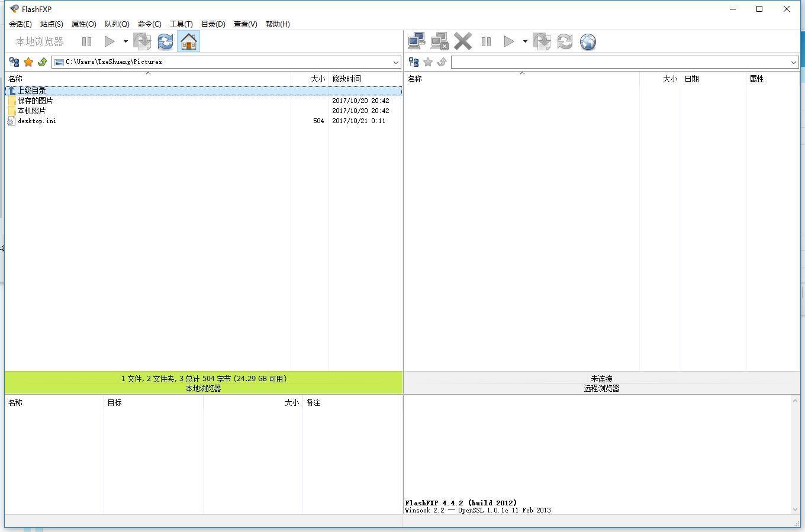Click the Disconnect icon in the remote toolbar
This screenshot has height=532, width=805.
coord(439,41)
